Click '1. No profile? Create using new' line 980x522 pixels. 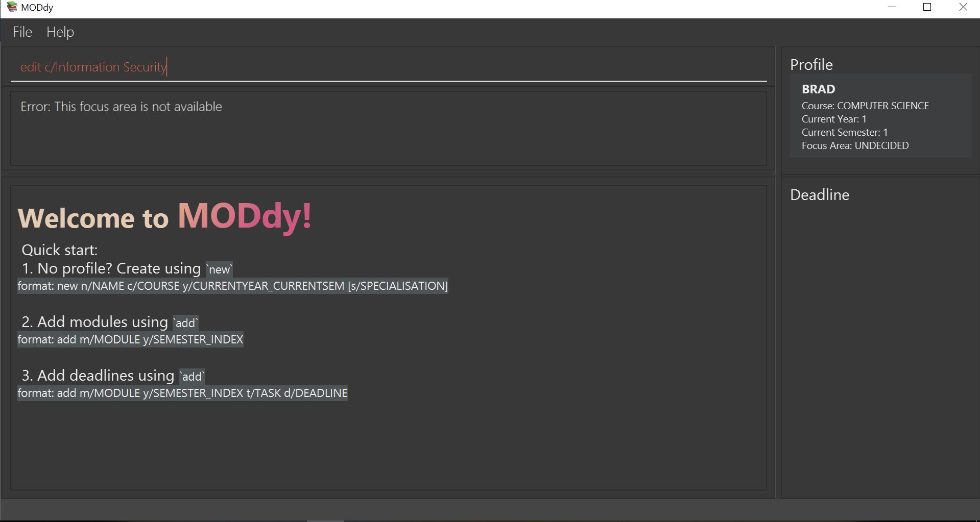point(127,268)
